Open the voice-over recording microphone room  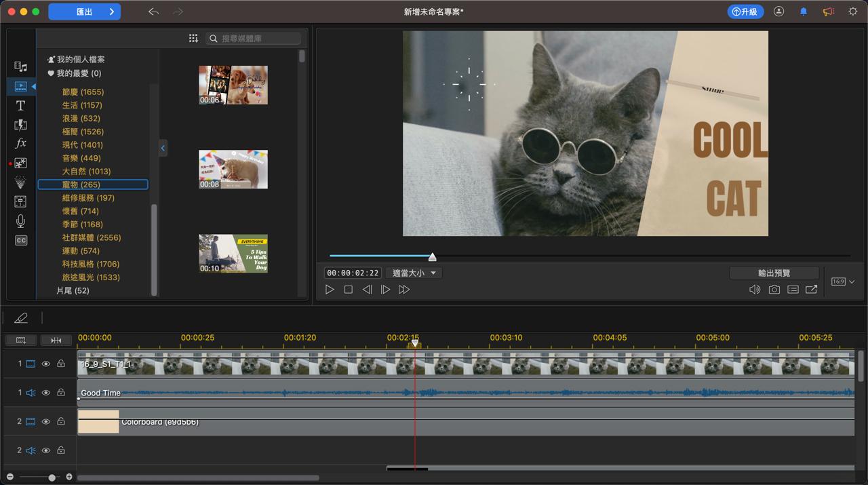tap(20, 221)
